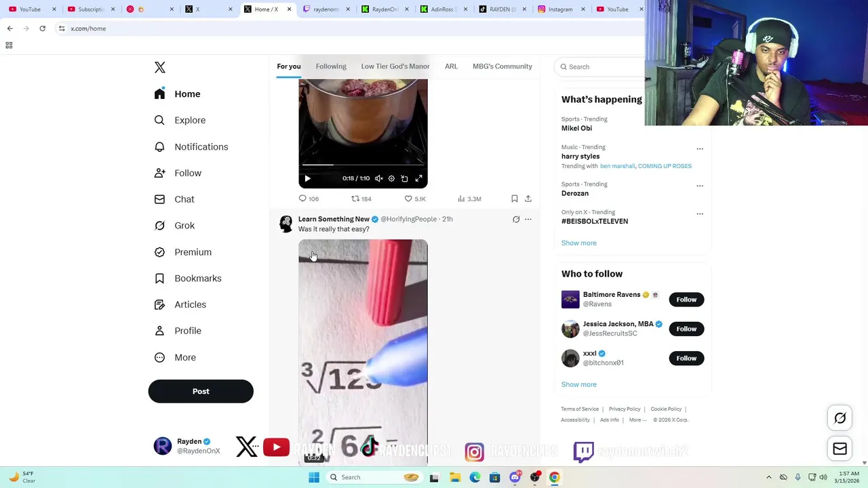
Task: Open the ARL tab
Action: click(451, 66)
